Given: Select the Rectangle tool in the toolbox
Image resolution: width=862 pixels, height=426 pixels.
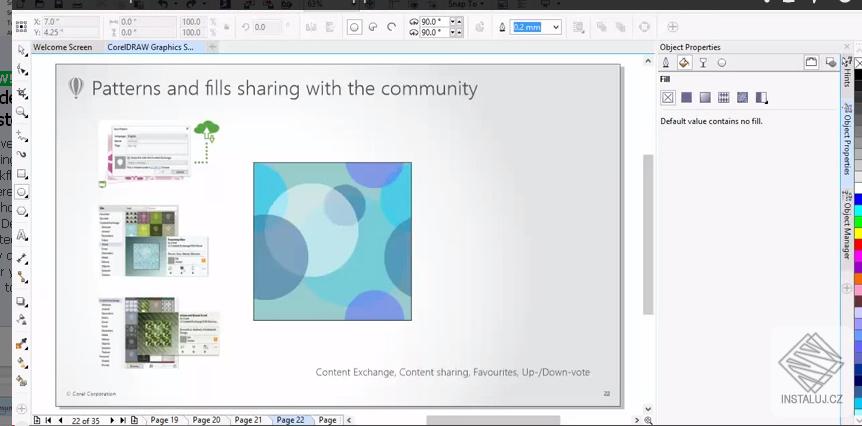Looking at the screenshot, I should [x=21, y=174].
